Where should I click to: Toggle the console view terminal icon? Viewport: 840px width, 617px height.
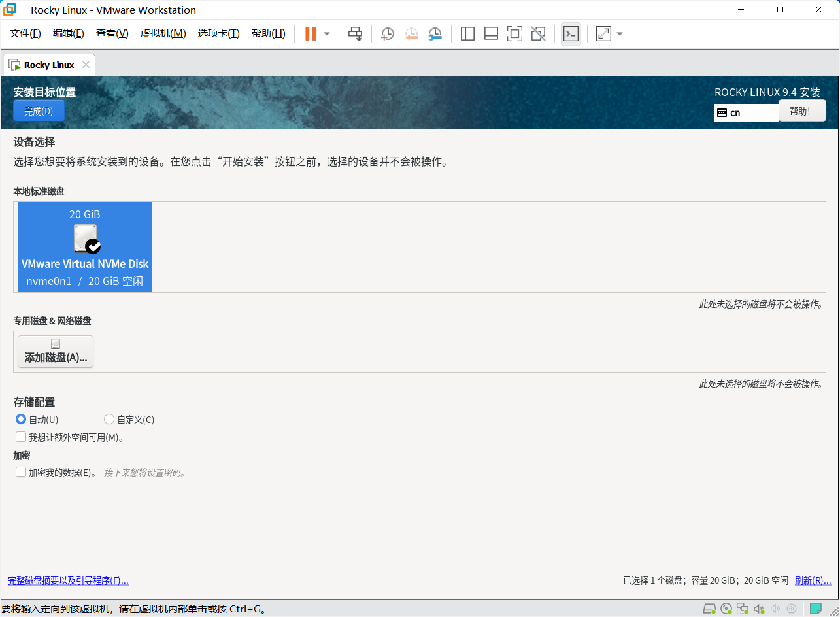[x=571, y=34]
